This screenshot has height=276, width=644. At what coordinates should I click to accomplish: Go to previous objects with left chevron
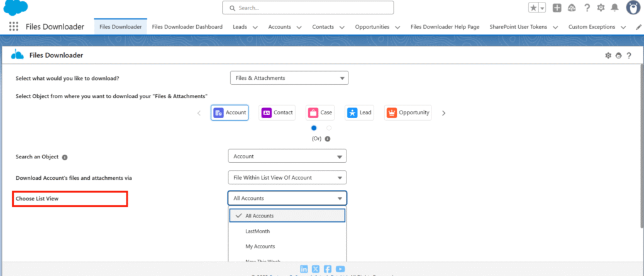(199, 113)
